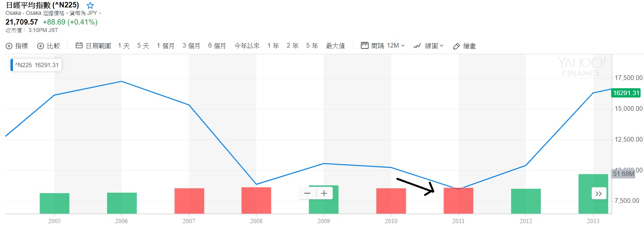Open the 指標 indicators plus icon
Image resolution: width=644 pixels, height=236 pixels.
pos(9,46)
